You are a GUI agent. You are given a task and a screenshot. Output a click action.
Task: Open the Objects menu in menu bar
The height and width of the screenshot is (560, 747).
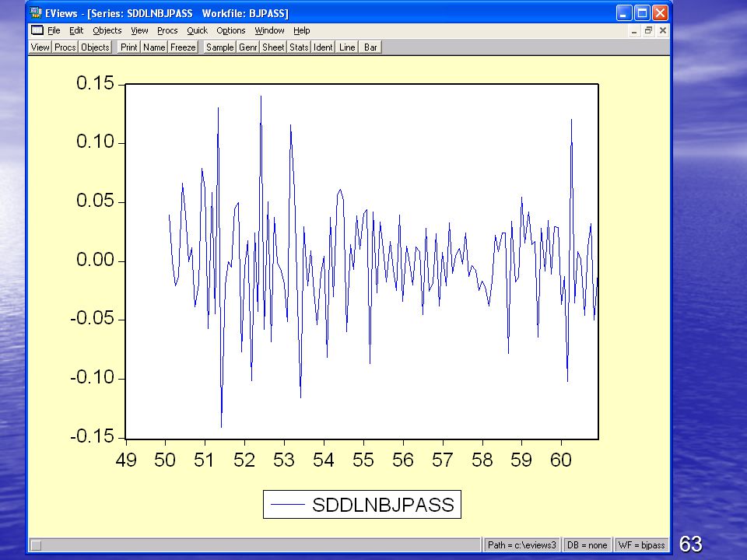click(x=107, y=30)
